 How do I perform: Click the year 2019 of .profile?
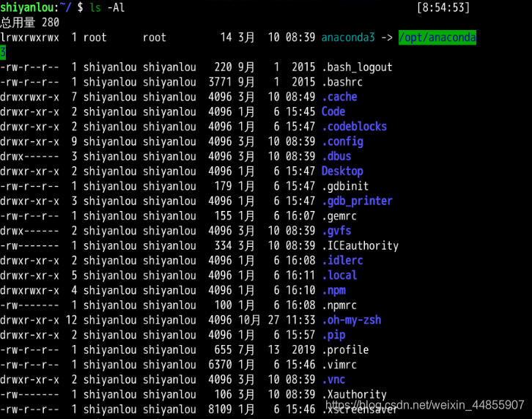click(303, 350)
